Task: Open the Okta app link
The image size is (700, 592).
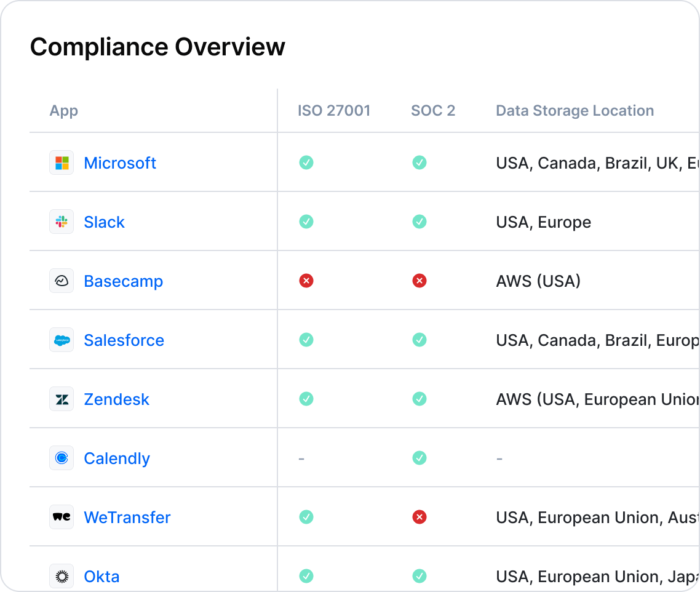Action: point(101,577)
